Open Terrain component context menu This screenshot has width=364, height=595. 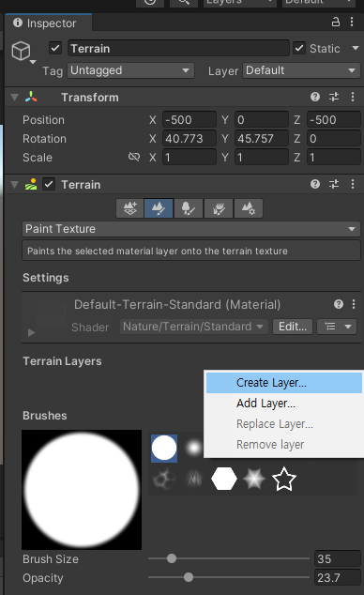tap(353, 184)
